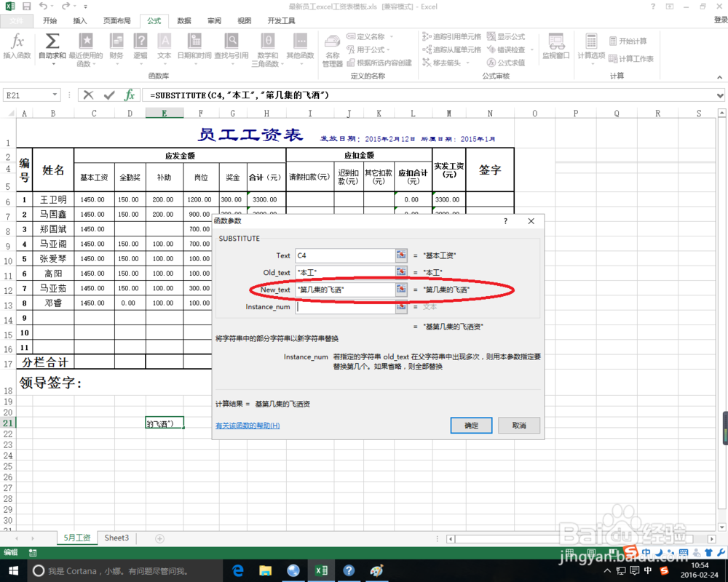This screenshot has width=728, height=582.
Task: Open Edge browser from the taskbar
Action: 238,571
